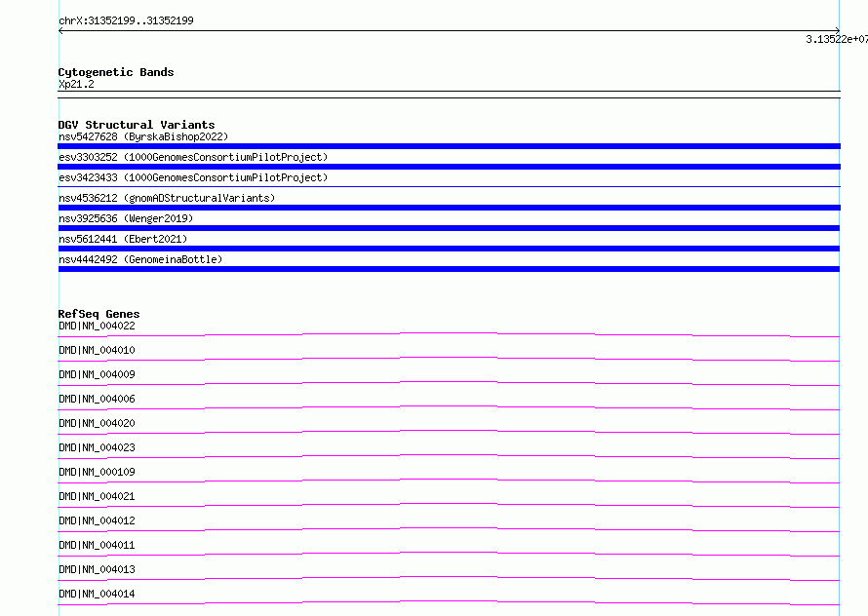Click the blue bar under nsv5612441
Screen dimensions: 868x616
point(449,249)
